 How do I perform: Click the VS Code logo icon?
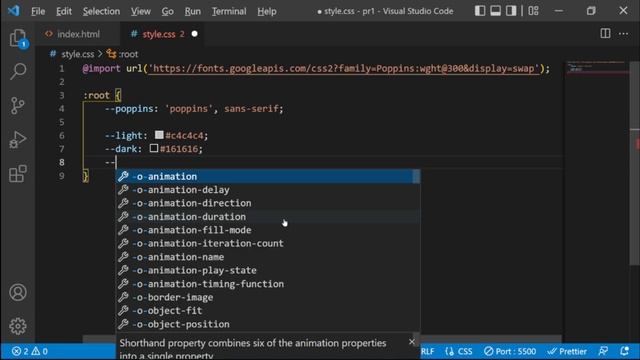point(13,11)
